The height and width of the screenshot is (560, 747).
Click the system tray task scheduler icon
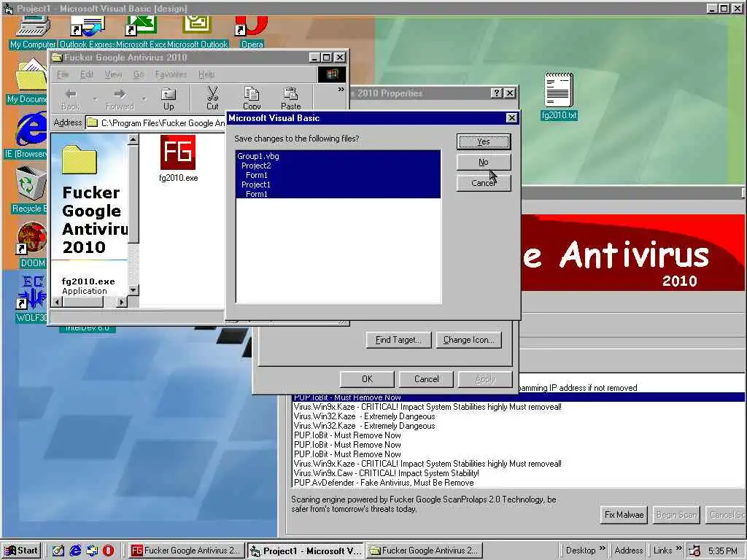pos(694,551)
